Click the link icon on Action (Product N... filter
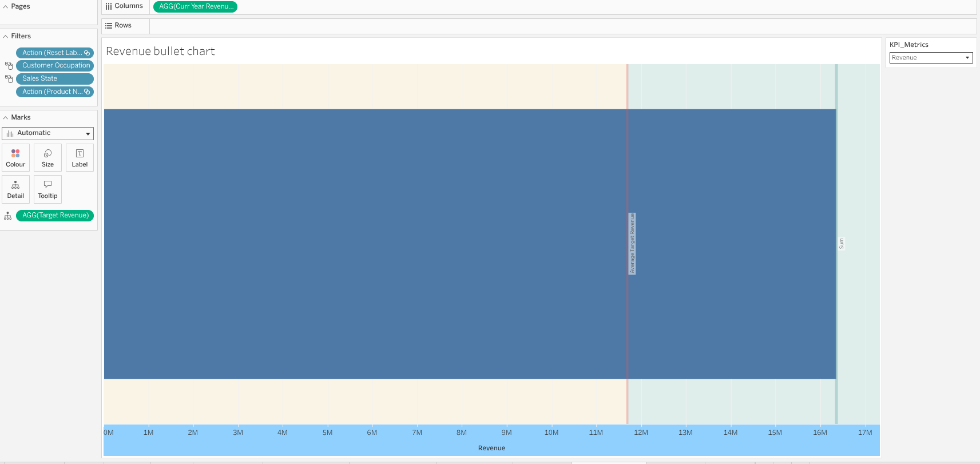 coord(87,92)
